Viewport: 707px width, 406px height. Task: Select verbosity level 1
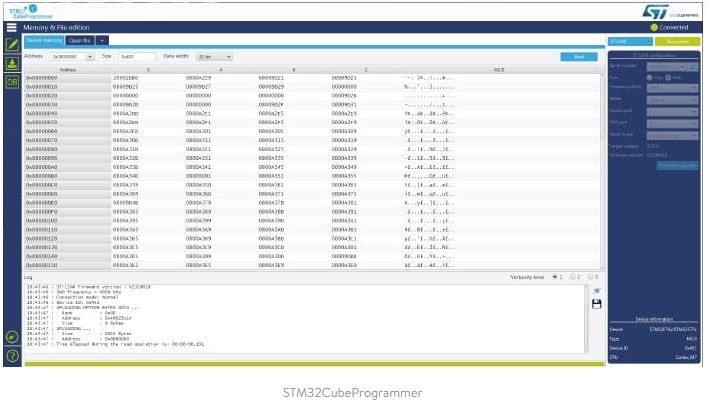point(555,277)
